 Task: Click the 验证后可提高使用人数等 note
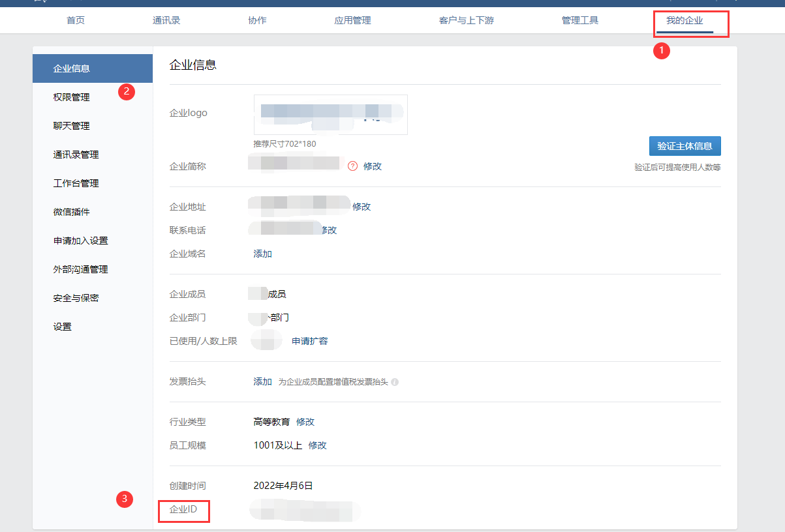point(678,168)
